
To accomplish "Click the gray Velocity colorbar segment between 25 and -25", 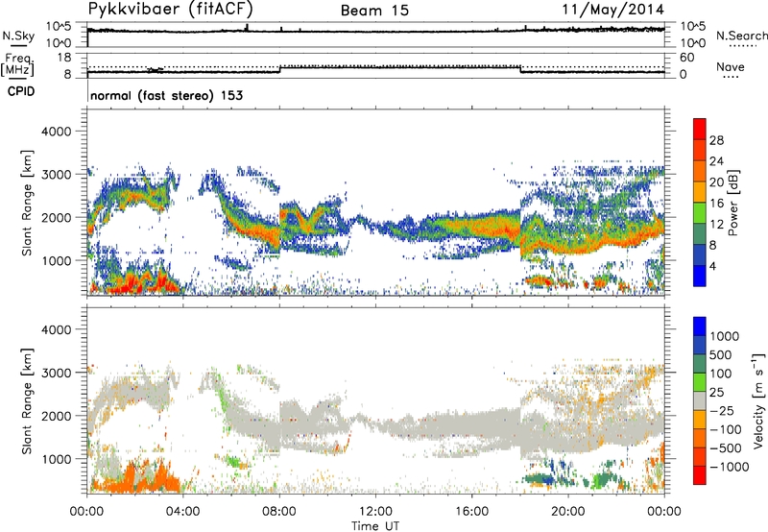I will coord(700,400).
